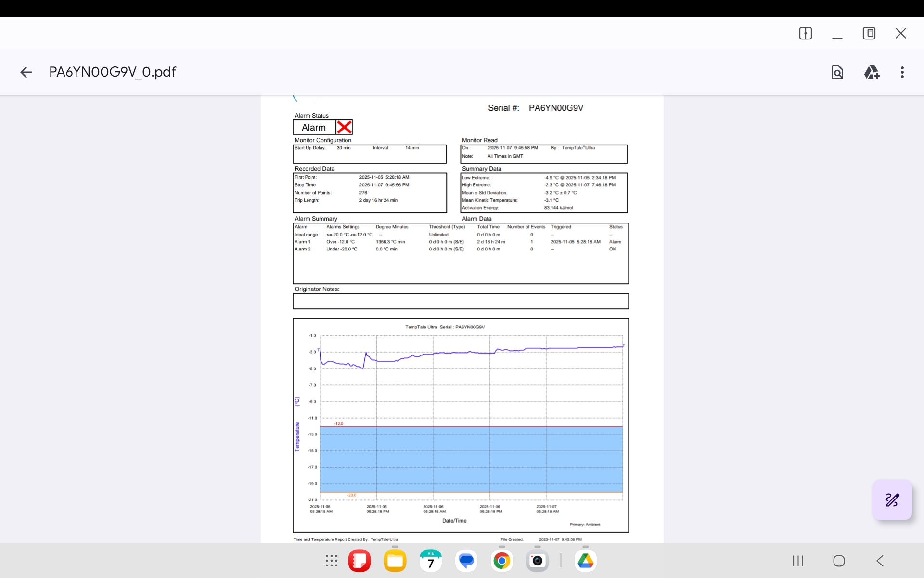Open the app drawer grid icon
The height and width of the screenshot is (578, 924).
coord(332,561)
